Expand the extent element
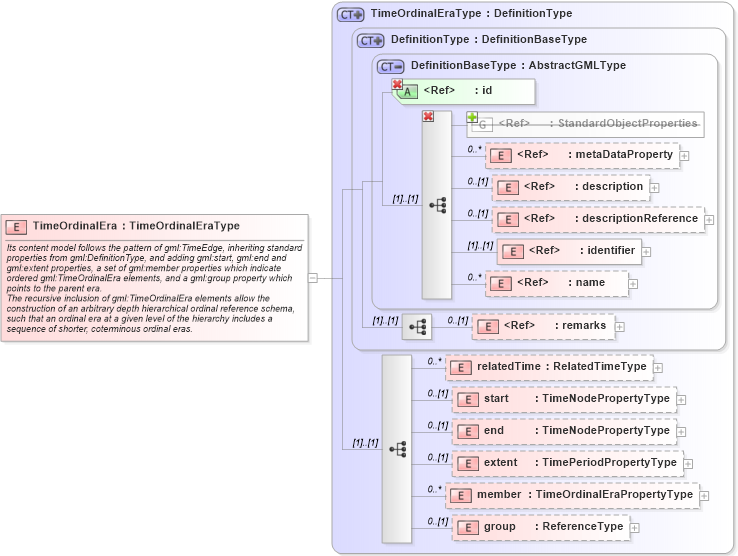The width and height of the screenshot is (738, 556). click(688, 464)
